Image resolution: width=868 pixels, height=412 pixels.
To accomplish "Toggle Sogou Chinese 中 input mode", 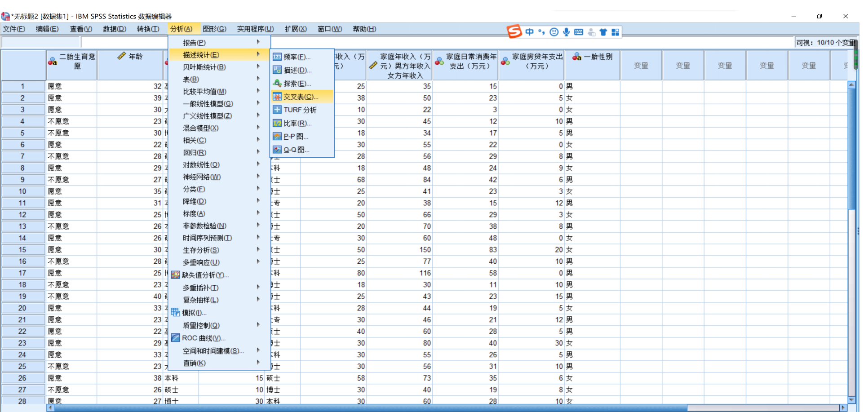I will pyautogui.click(x=529, y=32).
